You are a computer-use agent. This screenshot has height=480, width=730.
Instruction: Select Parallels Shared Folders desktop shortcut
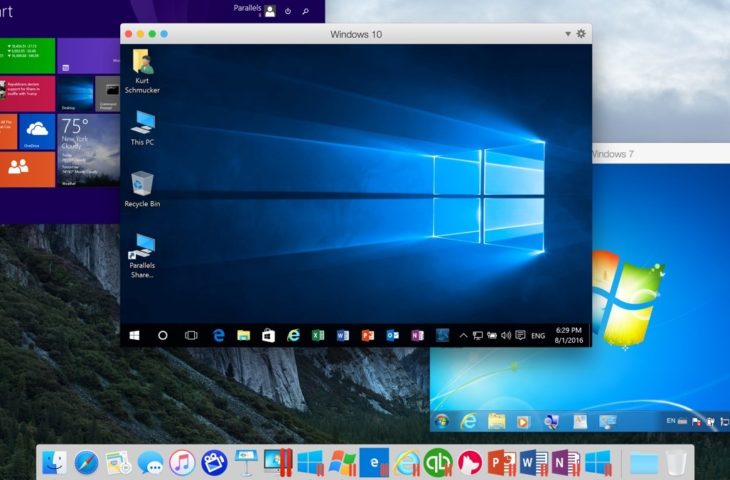point(142,256)
